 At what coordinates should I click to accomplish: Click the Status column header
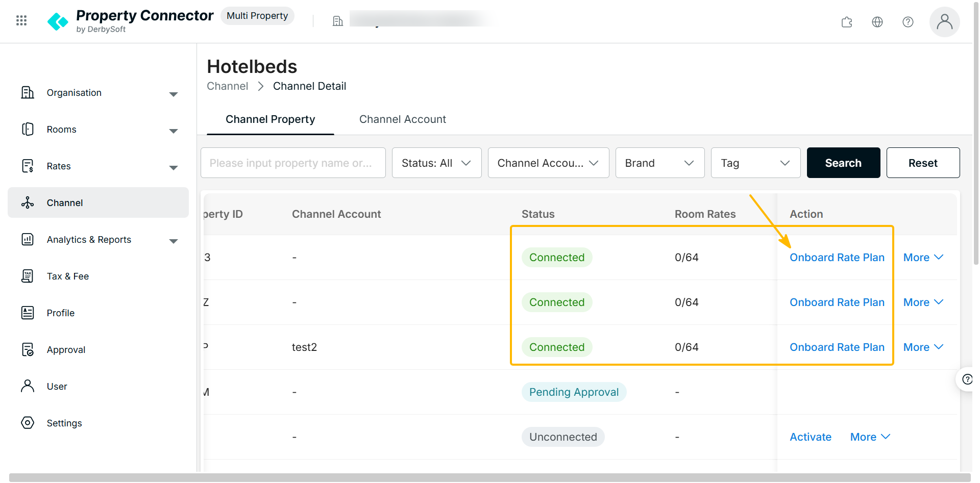(538, 214)
